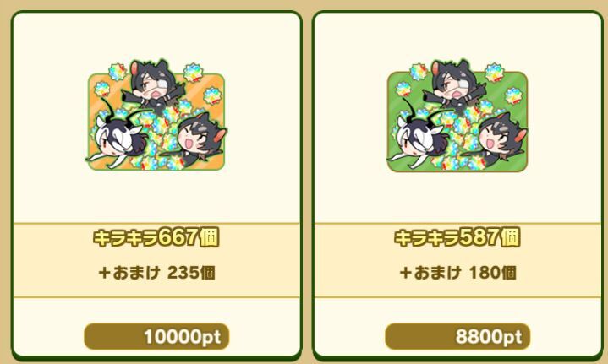Select the キラキラ667個 title label

pyautogui.click(x=156, y=237)
